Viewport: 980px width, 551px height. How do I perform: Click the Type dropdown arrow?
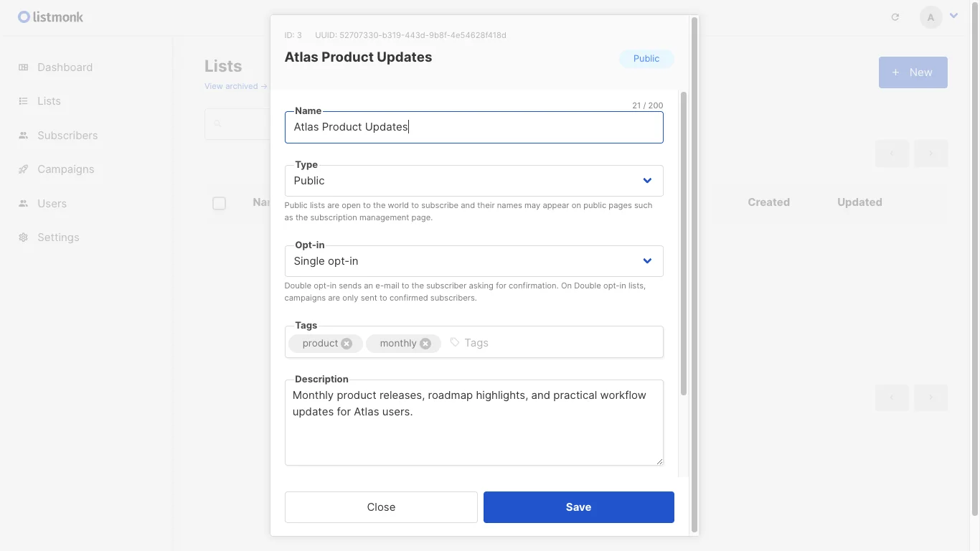[647, 181]
